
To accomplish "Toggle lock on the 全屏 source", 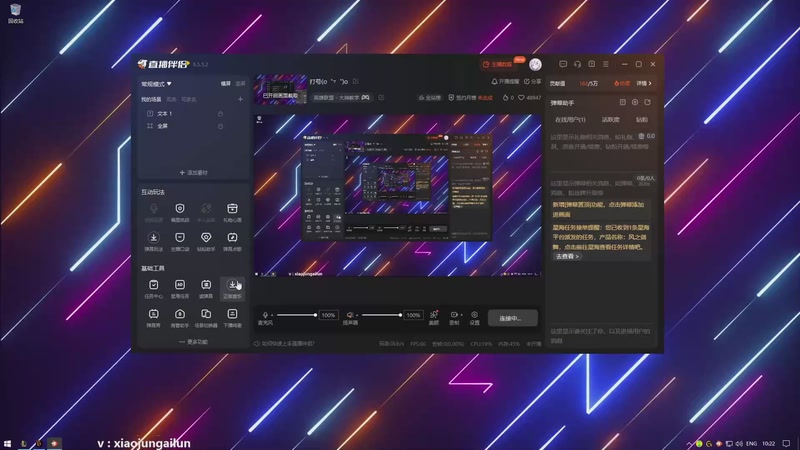I will [220, 126].
